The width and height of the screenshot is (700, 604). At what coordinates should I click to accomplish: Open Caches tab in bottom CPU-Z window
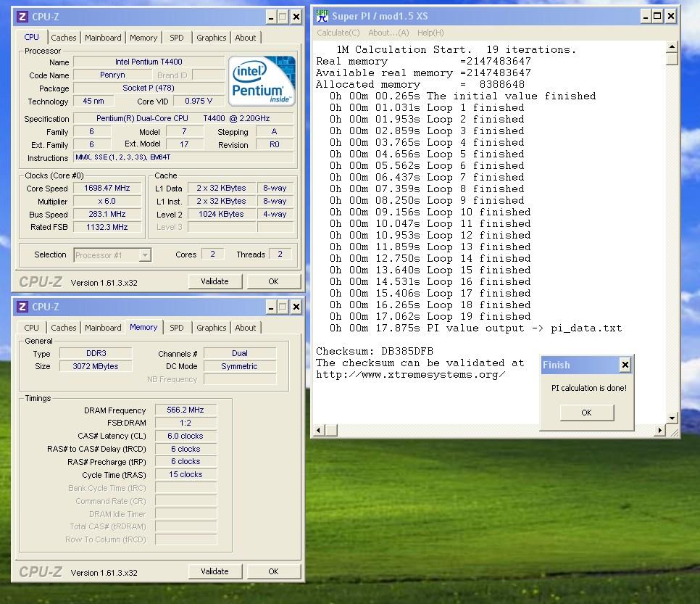click(x=63, y=328)
